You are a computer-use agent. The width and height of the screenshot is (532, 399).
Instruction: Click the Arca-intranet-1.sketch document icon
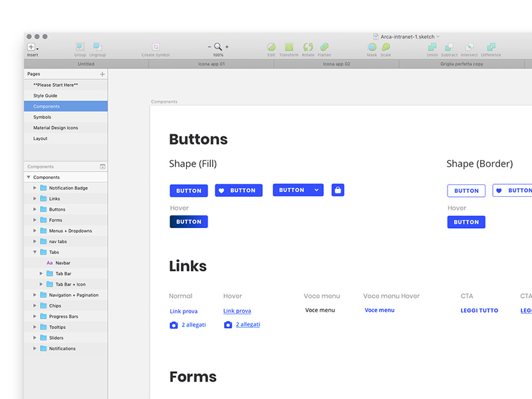(x=376, y=37)
